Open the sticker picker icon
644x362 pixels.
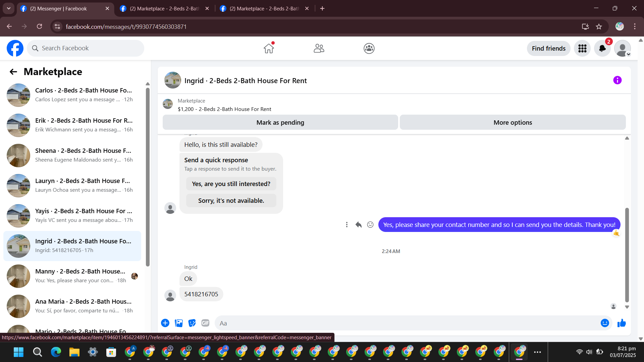(x=192, y=323)
